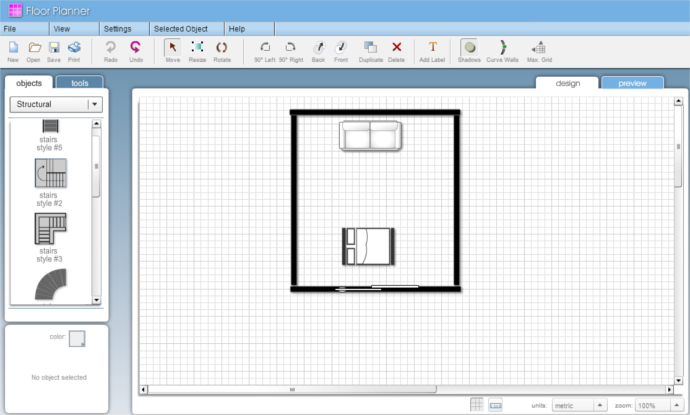Pick stairs style #5 object
Screen dimensions: 690x415
pos(50,135)
